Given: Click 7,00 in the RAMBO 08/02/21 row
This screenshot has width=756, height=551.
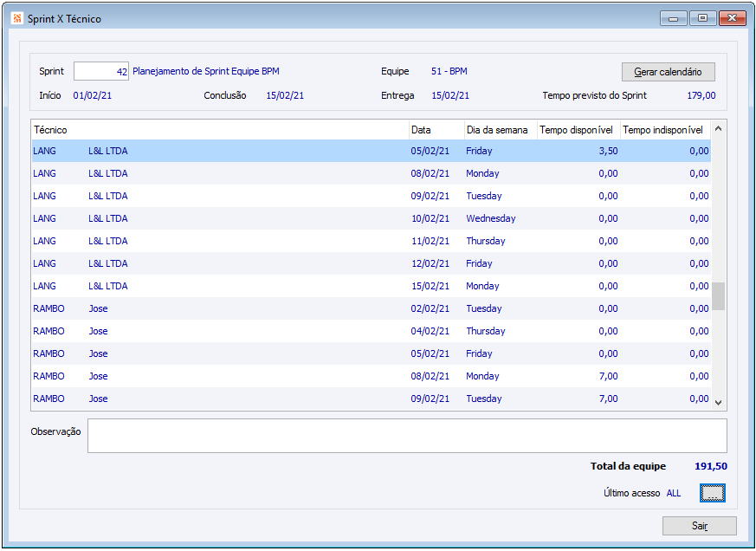Looking at the screenshot, I should pos(608,376).
